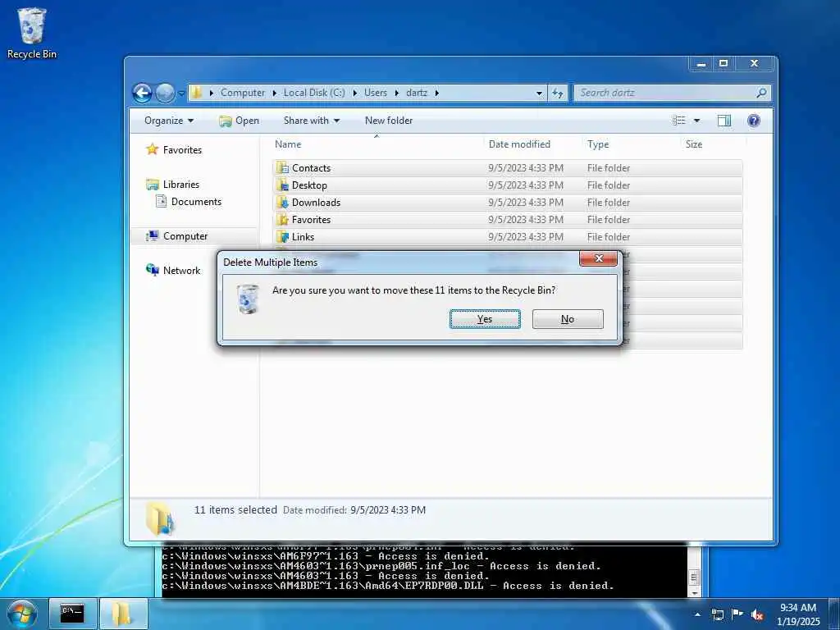Click the Recycle Bin desktop icon
The width and height of the screenshot is (840, 630).
coord(32,33)
